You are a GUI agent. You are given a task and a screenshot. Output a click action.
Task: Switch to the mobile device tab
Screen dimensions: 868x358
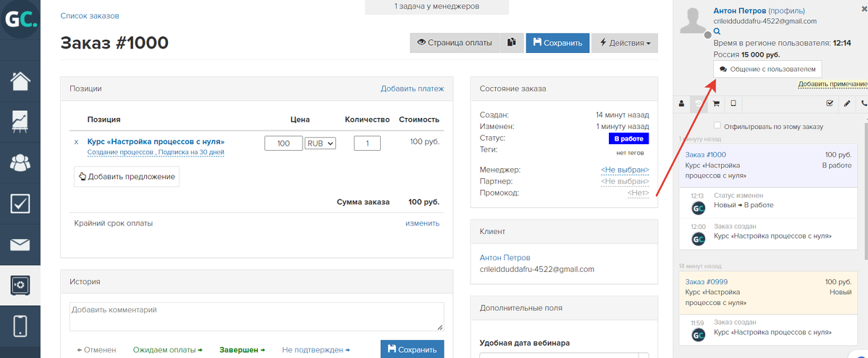733,103
